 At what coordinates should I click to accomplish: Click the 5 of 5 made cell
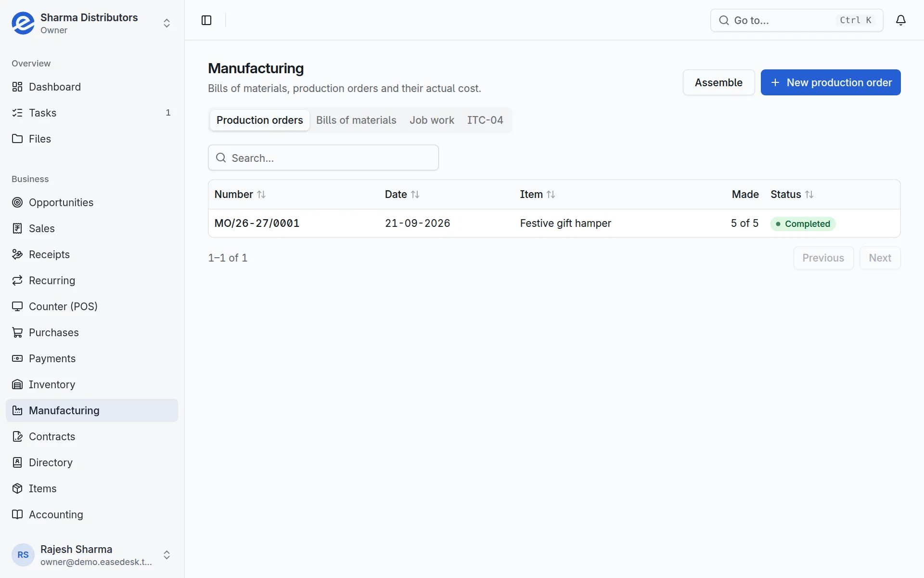[744, 223]
